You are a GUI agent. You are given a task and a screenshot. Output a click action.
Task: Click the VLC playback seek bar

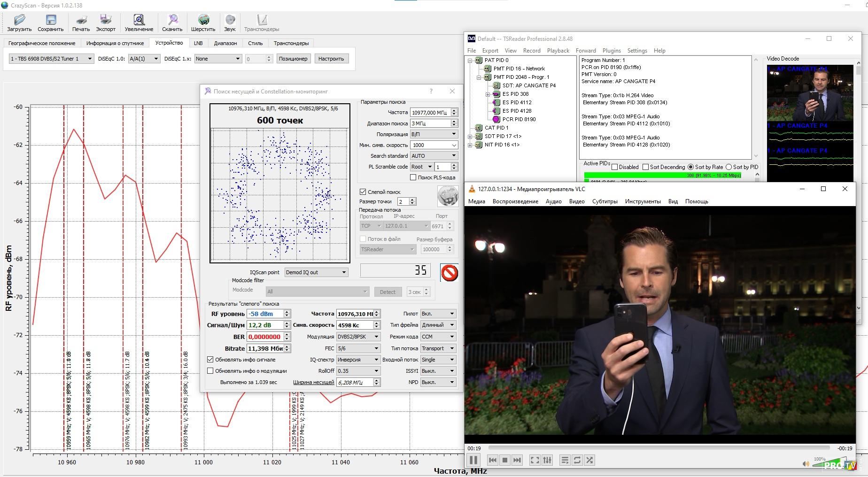(x=658, y=448)
